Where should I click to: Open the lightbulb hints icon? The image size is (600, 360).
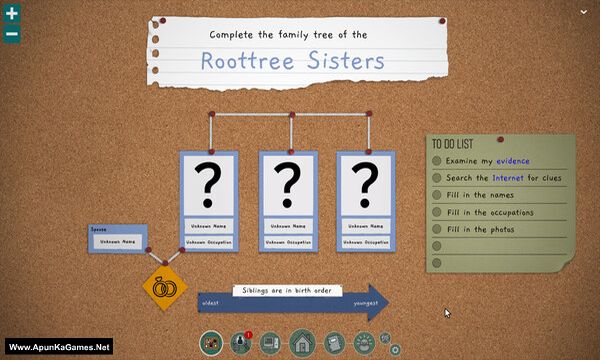[x=364, y=343]
